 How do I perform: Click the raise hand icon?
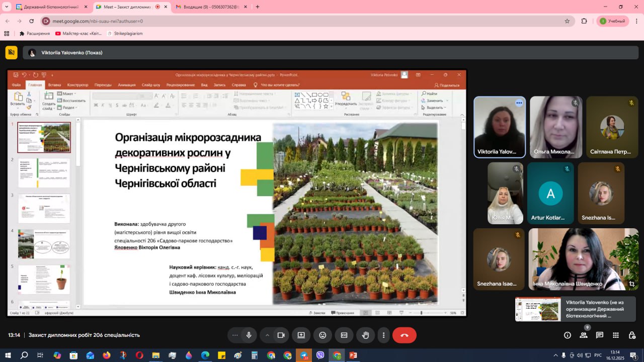pyautogui.click(x=366, y=335)
